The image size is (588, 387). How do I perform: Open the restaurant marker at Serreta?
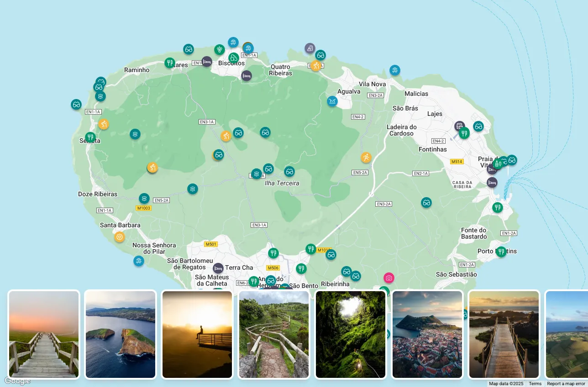(90, 137)
